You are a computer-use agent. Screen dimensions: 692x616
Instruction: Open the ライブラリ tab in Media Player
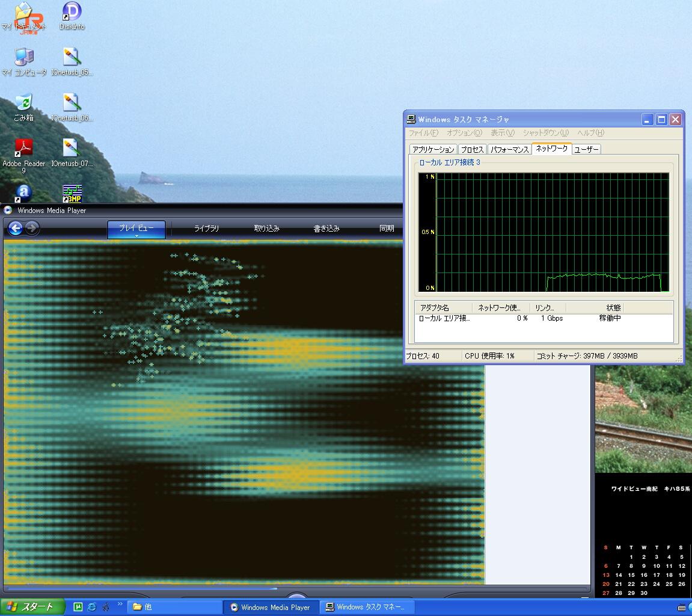(x=206, y=229)
